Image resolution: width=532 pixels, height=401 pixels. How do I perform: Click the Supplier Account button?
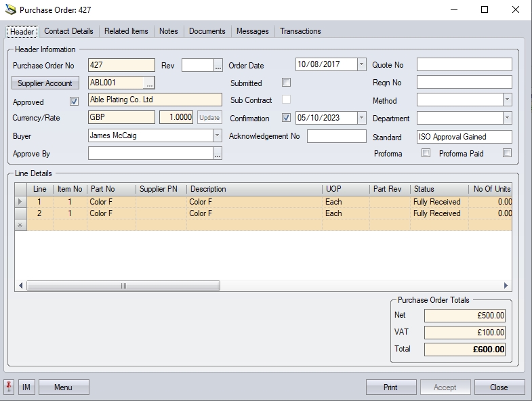click(45, 83)
